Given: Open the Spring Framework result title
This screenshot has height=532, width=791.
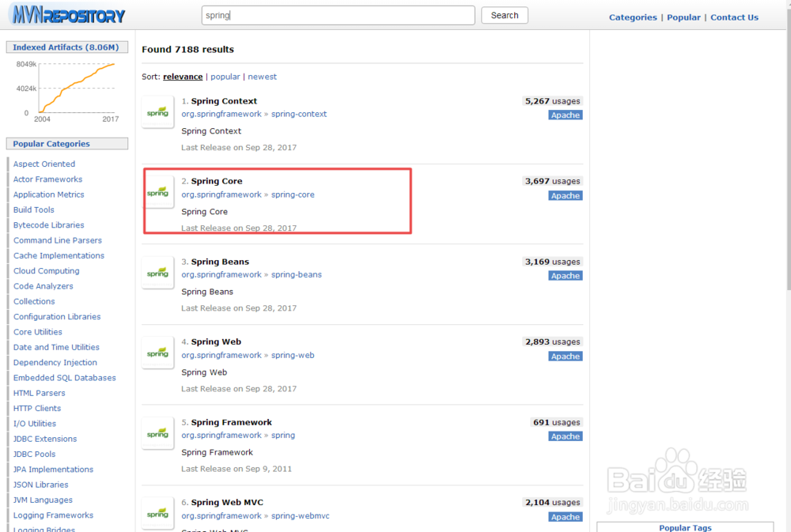Looking at the screenshot, I should coord(232,422).
